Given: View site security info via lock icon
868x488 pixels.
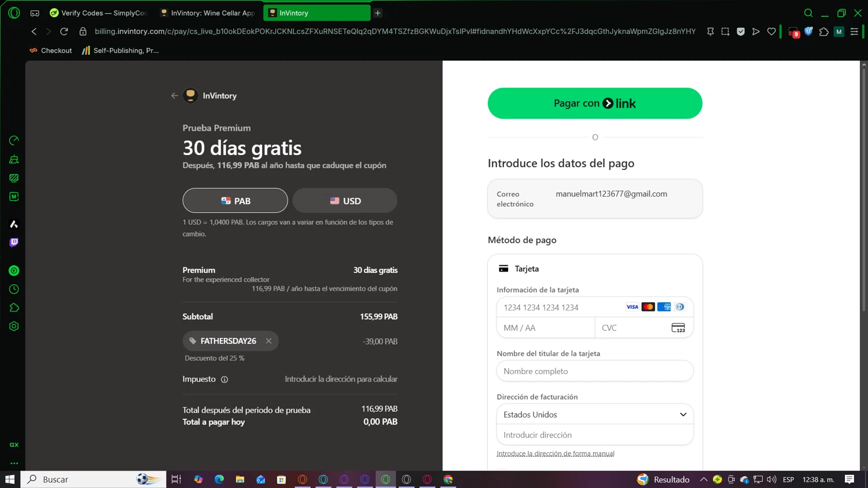Looking at the screenshot, I should (83, 32).
